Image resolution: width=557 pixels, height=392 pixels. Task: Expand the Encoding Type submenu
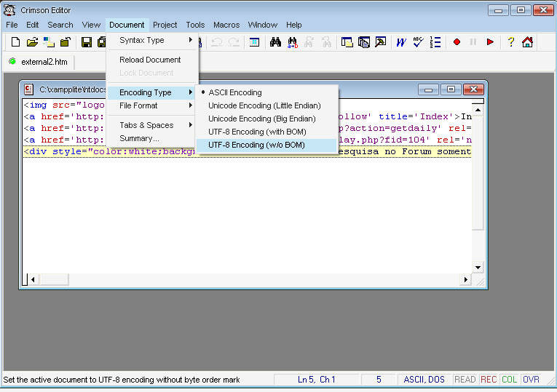(152, 92)
